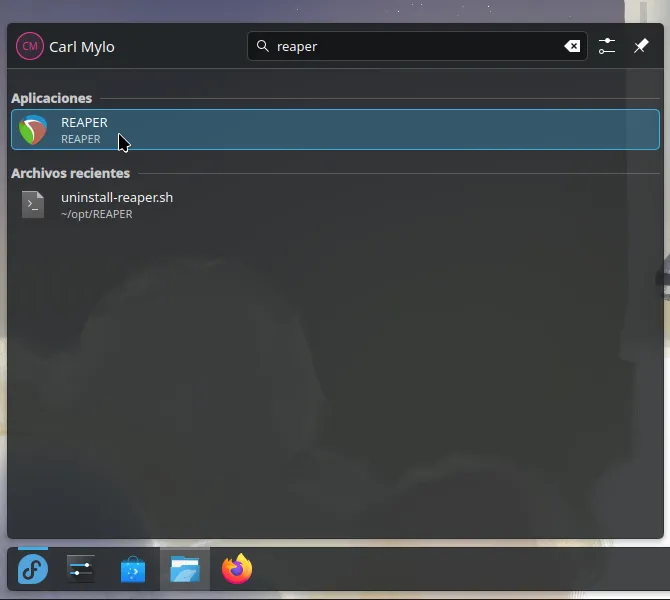Click the Carl Mylo user name
This screenshot has height=600, width=670.
(82, 47)
